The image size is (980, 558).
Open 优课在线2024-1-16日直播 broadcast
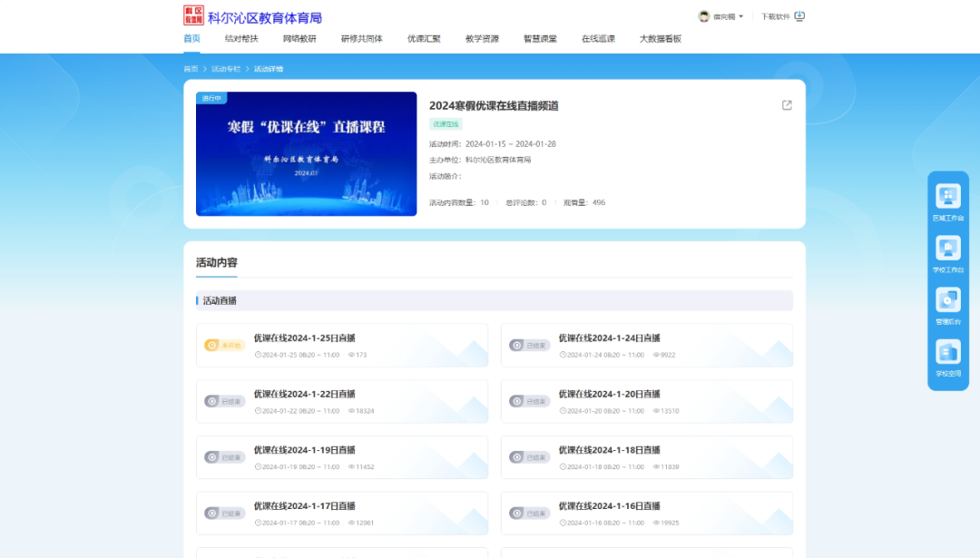[x=612, y=506]
